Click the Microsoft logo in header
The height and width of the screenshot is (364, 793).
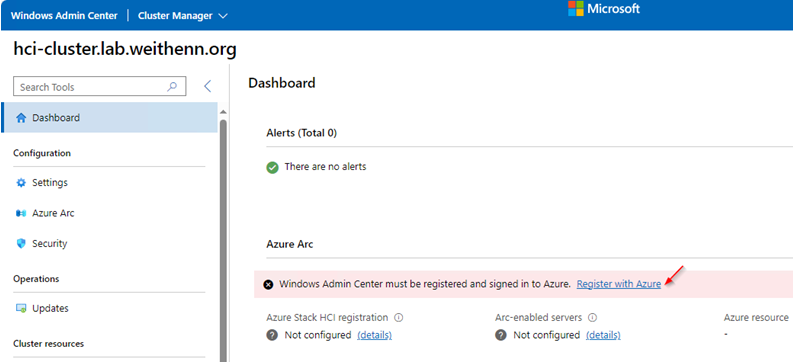604,9
